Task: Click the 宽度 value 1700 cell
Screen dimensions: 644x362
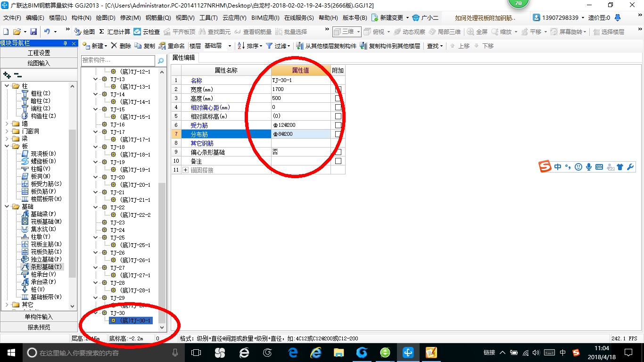Action: click(301, 90)
